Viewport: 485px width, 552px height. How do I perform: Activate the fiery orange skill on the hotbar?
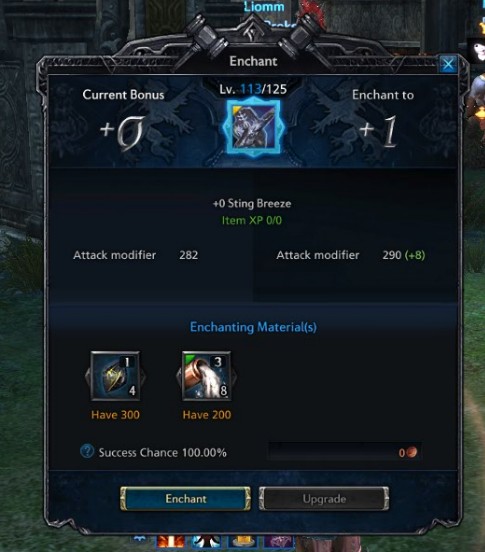tap(170, 541)
